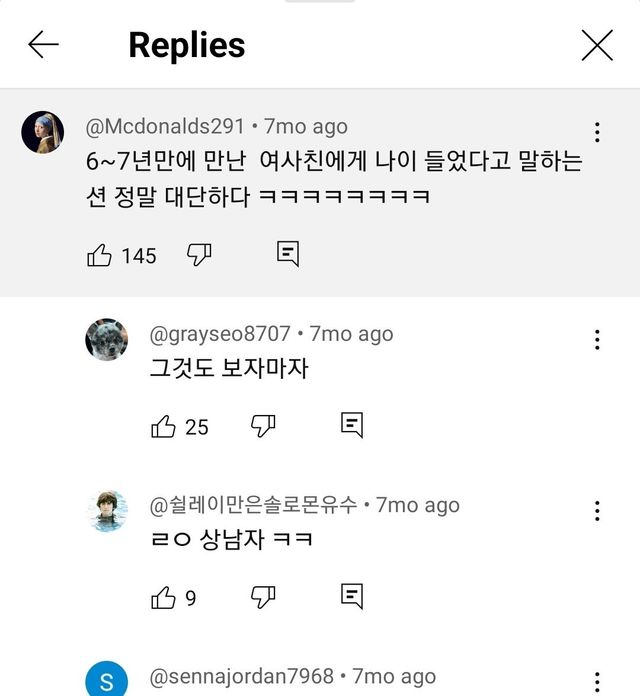Viewport: 640px width, 696px height.
Task: Close the Replies panel
Action: [x=597, y=45]
